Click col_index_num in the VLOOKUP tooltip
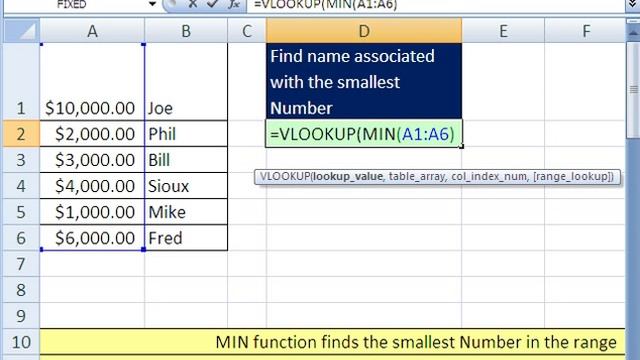Viewport: 640px width, 360px height. pyautogui.click(x=489, y=177)
